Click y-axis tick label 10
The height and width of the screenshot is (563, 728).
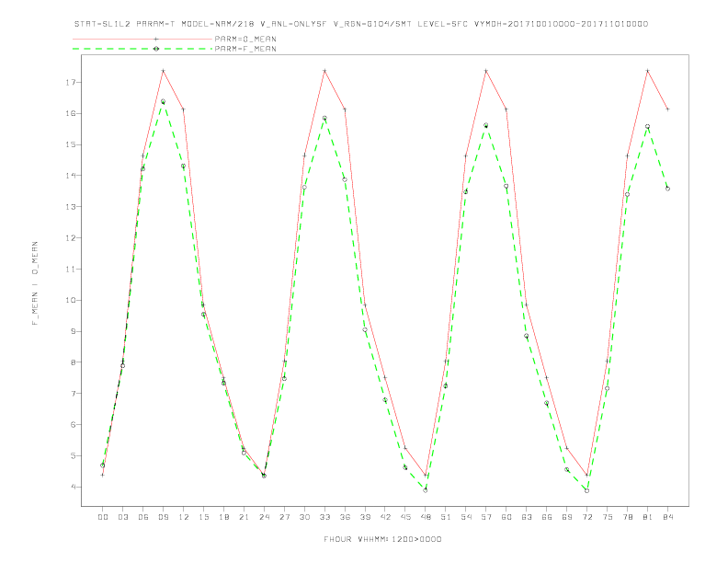click(71, 300)
